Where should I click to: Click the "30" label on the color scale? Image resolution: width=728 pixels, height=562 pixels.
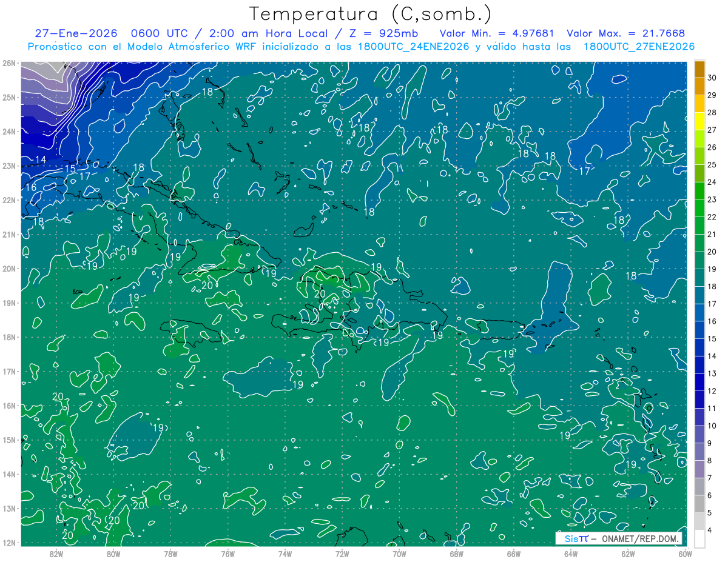pos(712,78)
